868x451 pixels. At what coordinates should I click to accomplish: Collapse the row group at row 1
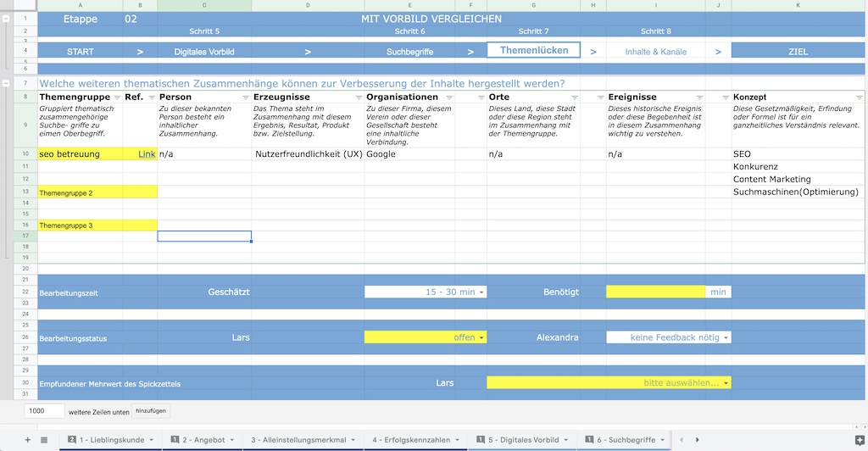pyautogui.click(x=6, y=19)
